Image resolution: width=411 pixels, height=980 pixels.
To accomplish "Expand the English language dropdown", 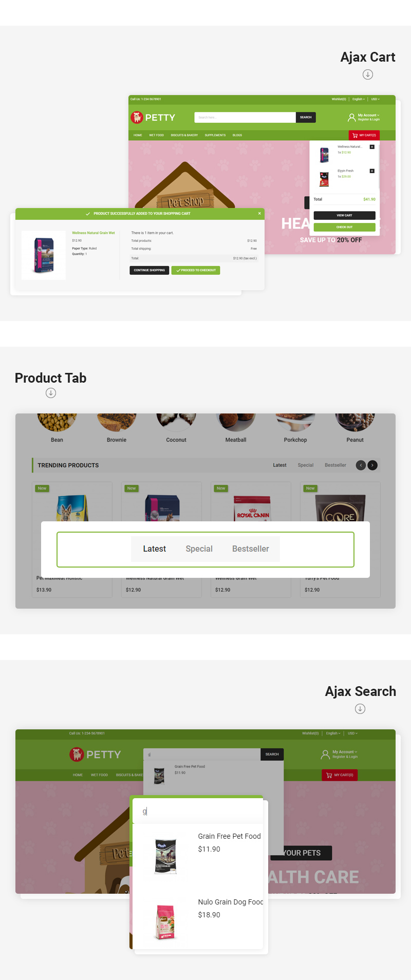I will click(x=359, y=99).
